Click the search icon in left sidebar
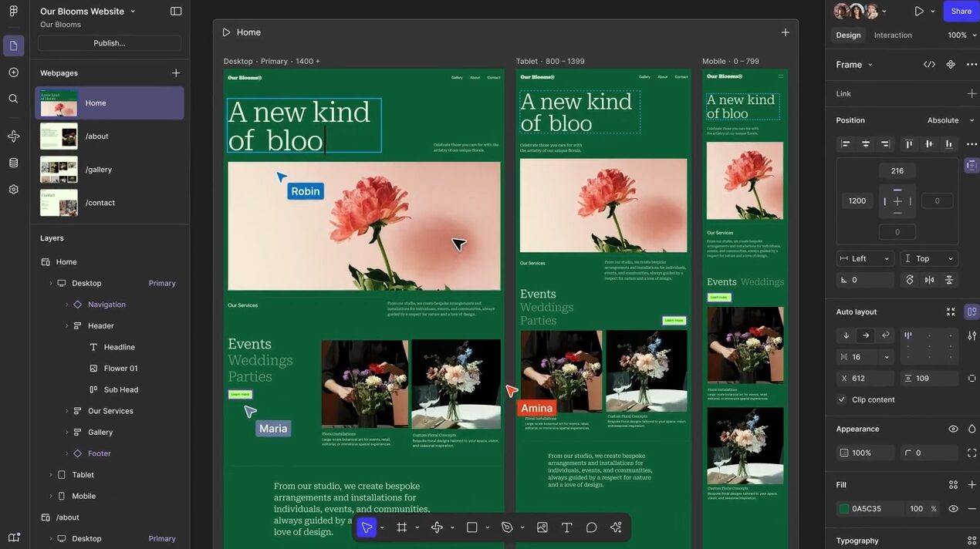The image size is (980, 549). 13,99
